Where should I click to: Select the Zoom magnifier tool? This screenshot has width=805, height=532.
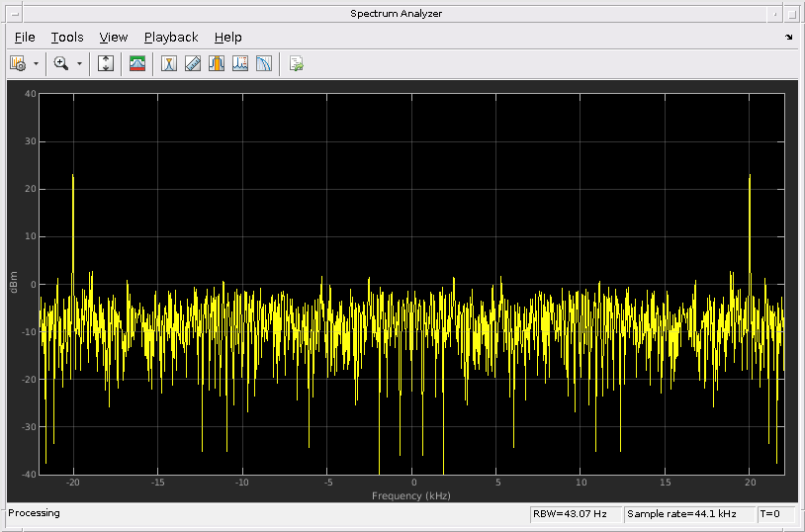(61, 63)
